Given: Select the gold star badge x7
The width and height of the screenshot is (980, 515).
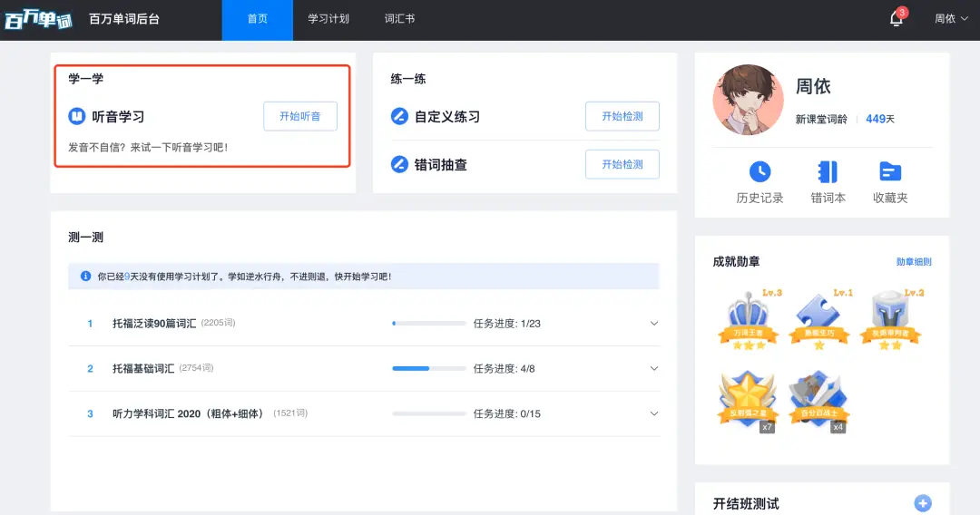Looking at the screenshot, I should 748,400.
